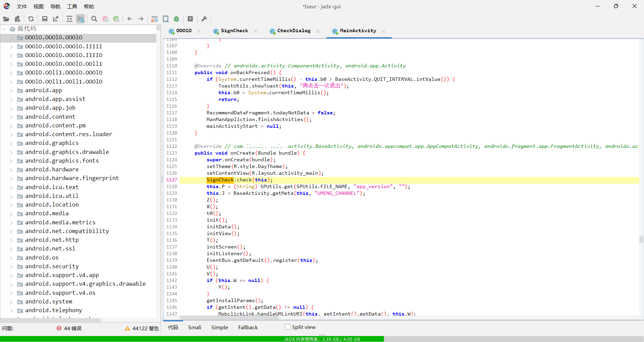Switch to Fallback code view
Viewport: 644px width, 342px height.
[x=248, y=327]
